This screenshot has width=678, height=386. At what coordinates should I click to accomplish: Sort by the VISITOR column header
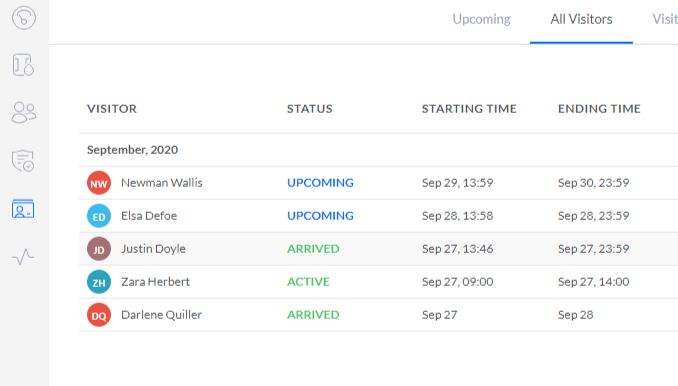click(x=112, y=108)
